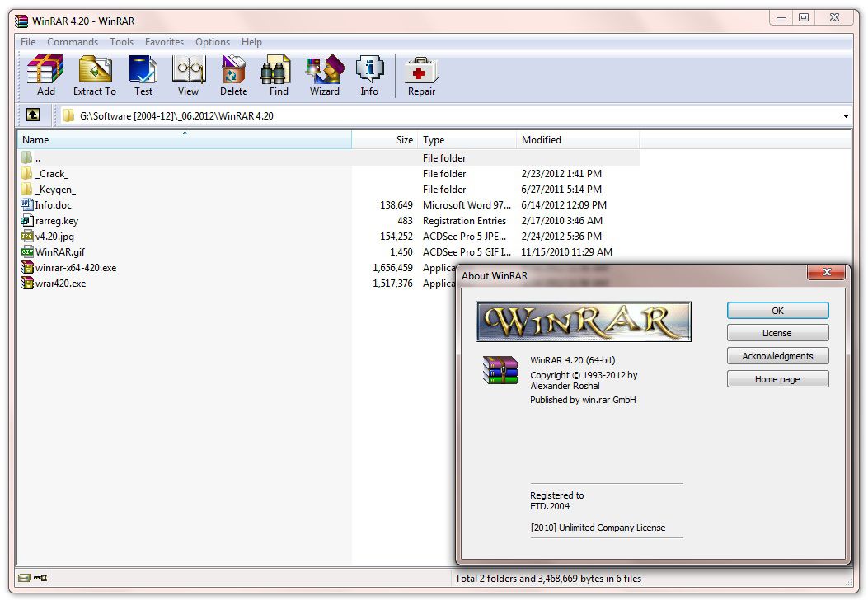The image size is (868, 605).
Task: Select the 'rarreg.key' file name
Action: click(57, 221)
